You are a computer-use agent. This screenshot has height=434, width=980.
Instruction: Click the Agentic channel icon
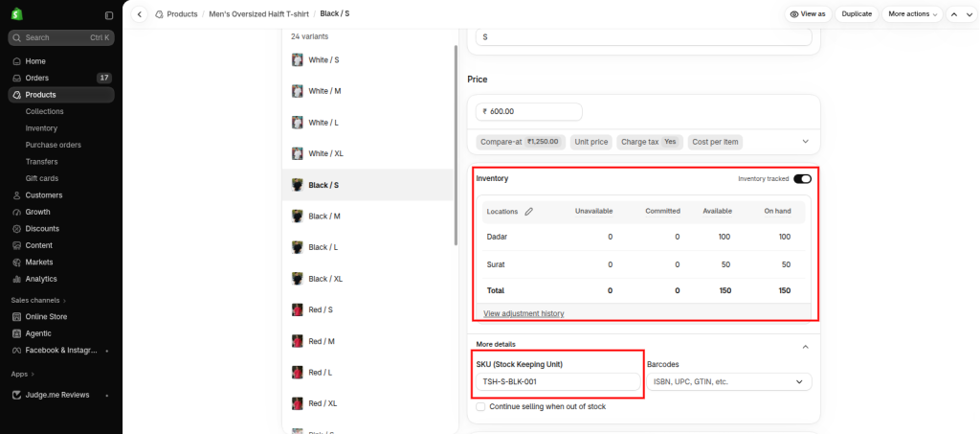pyautogui.click(x=17, y=333)
